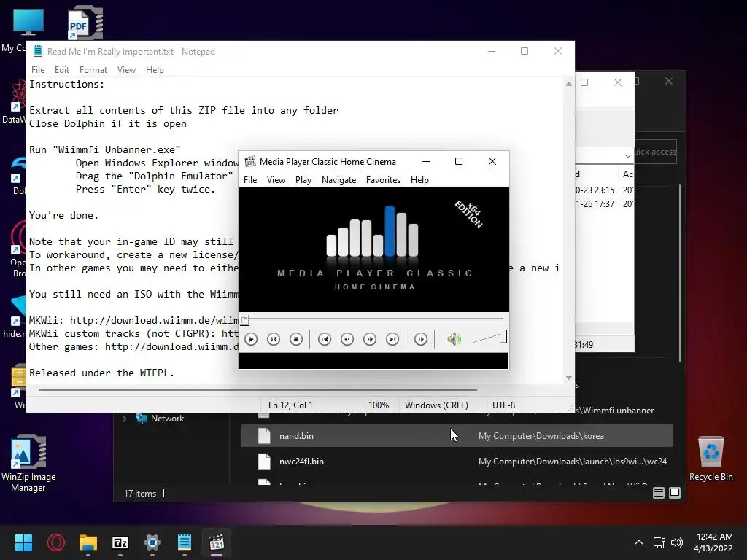Viewport: 747px width, 560px height.
Task: Select nwc24fl.bin file in File Explorer
Action: pyautogui.click(x=457, y=462)
